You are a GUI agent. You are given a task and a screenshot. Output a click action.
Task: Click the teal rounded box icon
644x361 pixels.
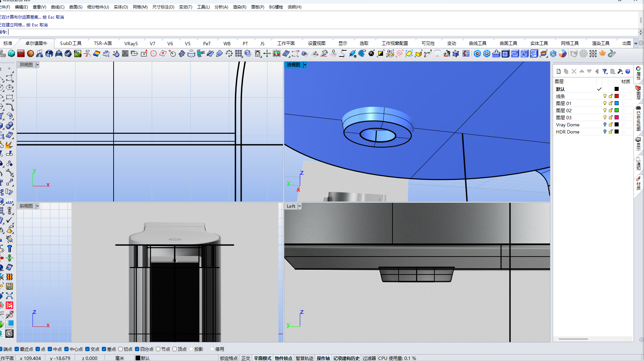pyautogui.click(x=11, y=53)
